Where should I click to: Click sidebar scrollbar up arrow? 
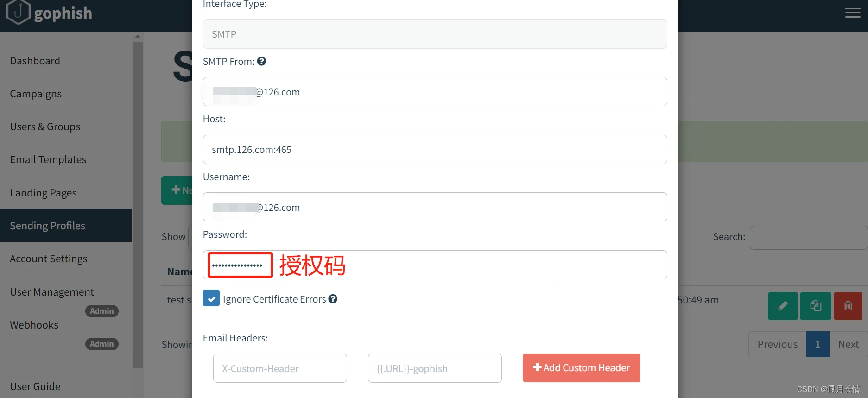138,36
